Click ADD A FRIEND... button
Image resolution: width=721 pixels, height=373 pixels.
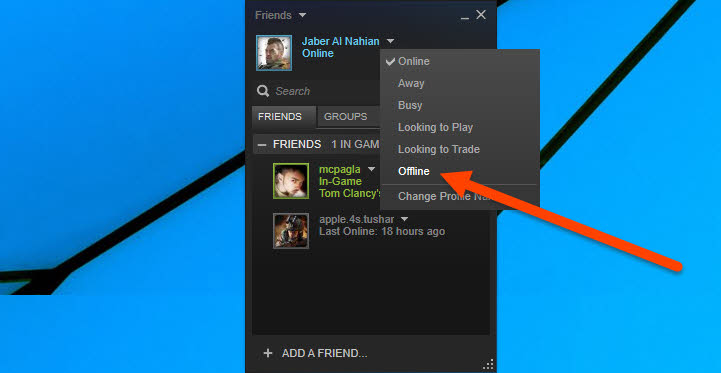(315, 353)
